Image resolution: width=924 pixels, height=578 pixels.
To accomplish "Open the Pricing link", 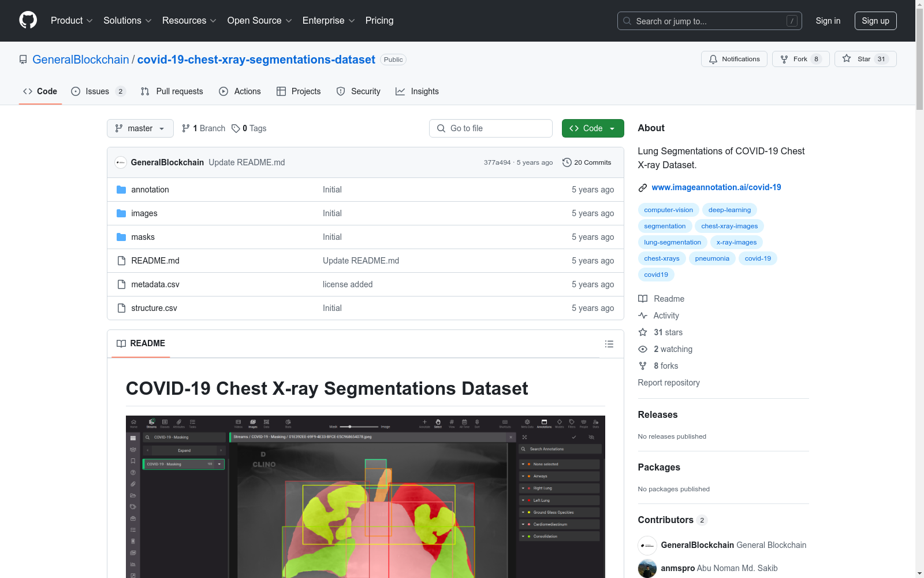I will click(379, 20).
